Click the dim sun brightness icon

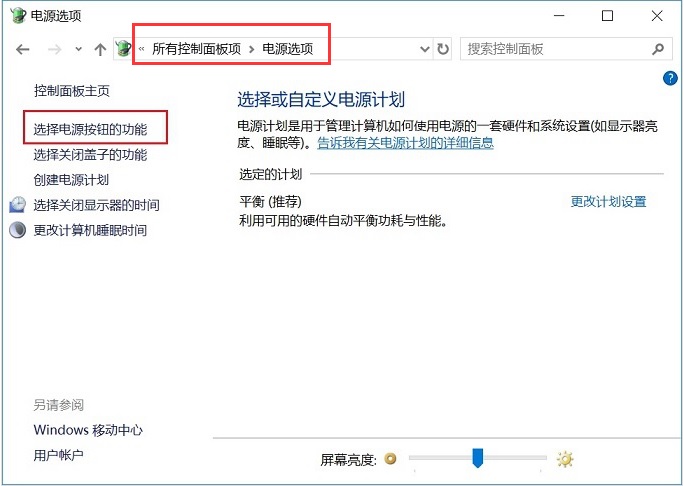tap(391, 459)
